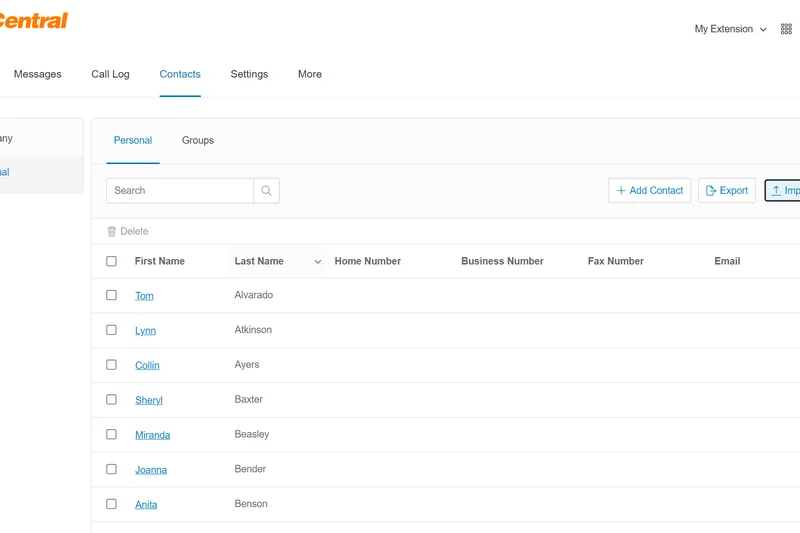Open the contact link Lynn
The height and width of the screenshot is (533, 800).
point(145,331)
